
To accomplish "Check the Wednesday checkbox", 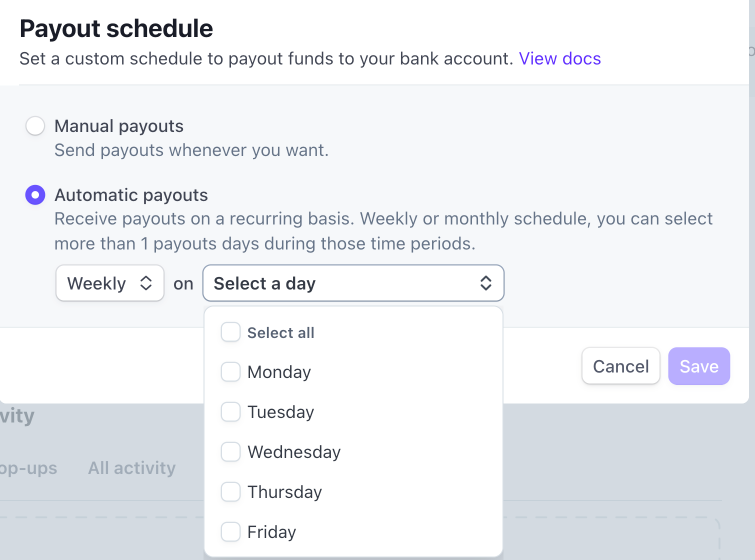I will (231, 452).
